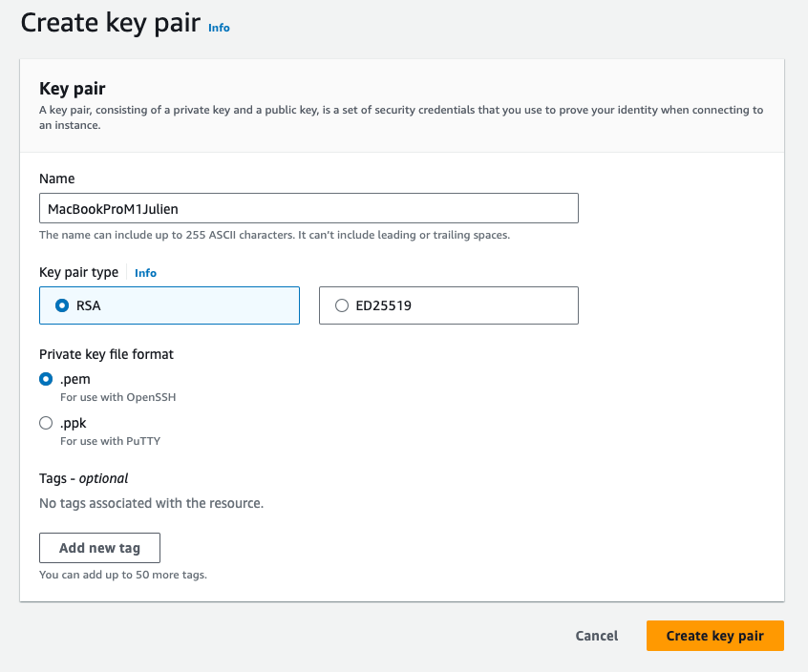Select the ED25519 radio button
Image resolution: width=808 pixels, height=672 pixels.
(x=342, y=305)
